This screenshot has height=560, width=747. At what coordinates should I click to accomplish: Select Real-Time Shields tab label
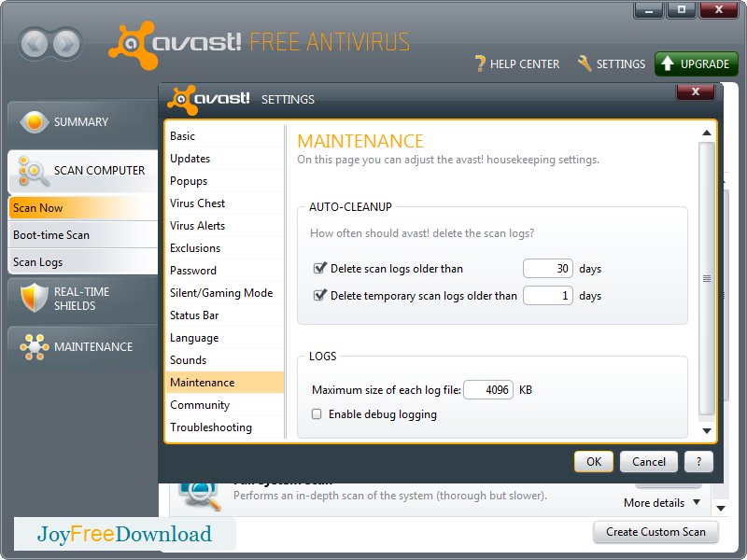coord(81,299)
